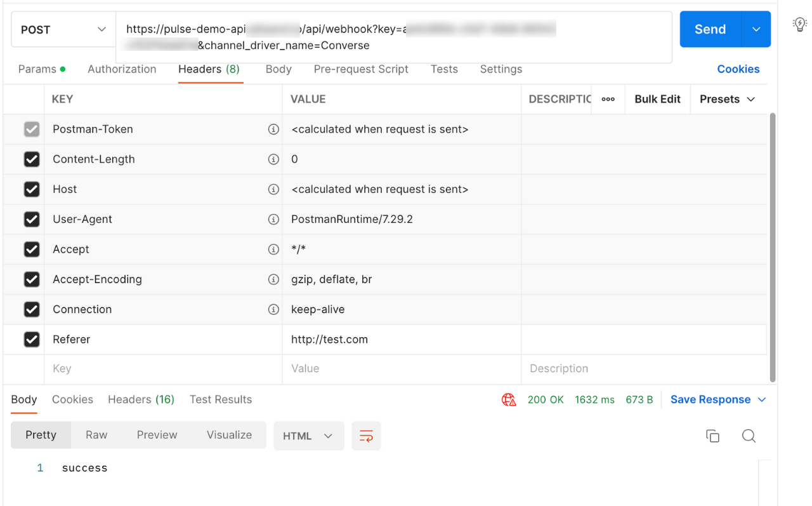Disable the Referer header
Viewport: 812px width, 506px height.
[32, 339]
